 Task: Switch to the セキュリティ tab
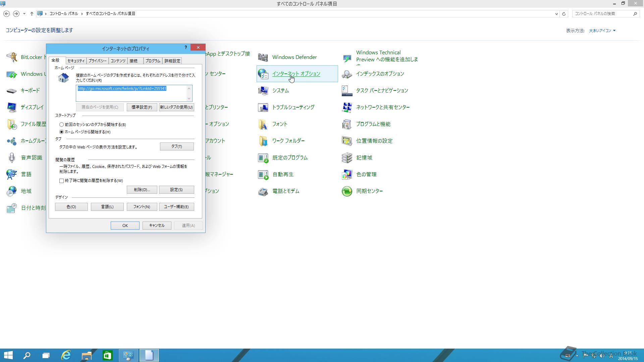click(x=76, y=61)
